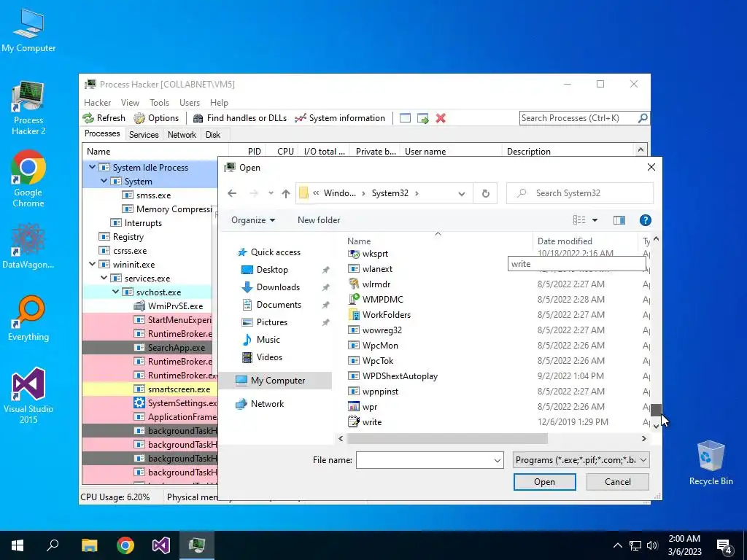Select the WMPDMC file

click(376, 300)
